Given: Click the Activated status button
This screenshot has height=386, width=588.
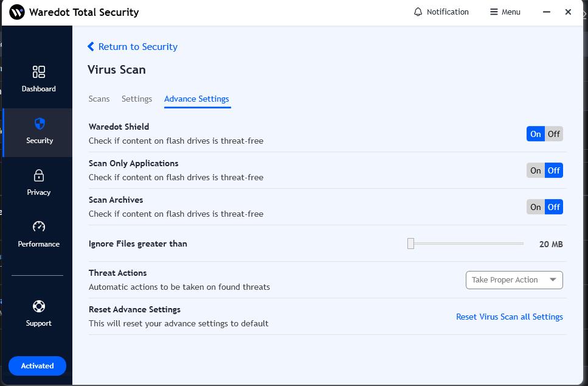Looking at the screenshot, I should tap(37, 366).
